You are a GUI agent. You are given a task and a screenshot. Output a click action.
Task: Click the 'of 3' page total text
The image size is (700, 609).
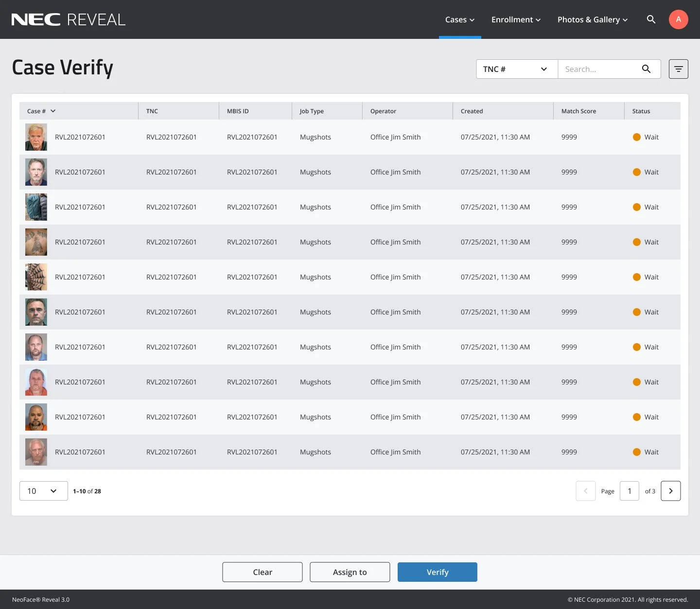coord(650,491)
